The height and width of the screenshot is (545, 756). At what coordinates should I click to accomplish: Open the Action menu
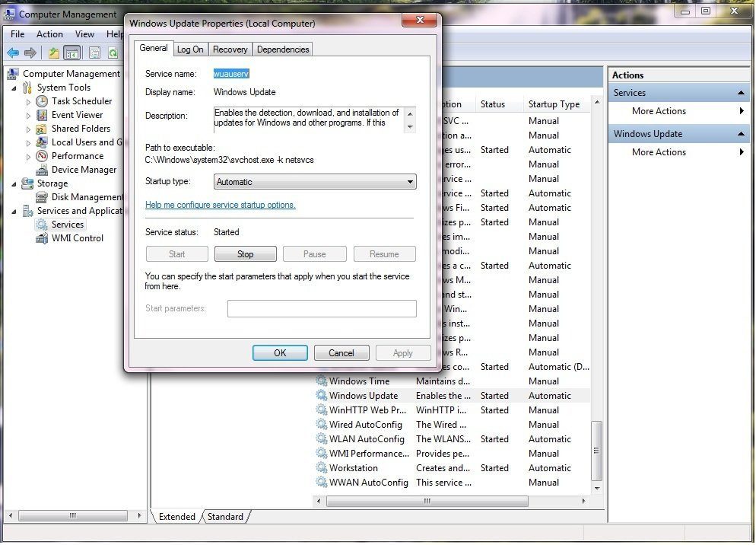[49, 33]
